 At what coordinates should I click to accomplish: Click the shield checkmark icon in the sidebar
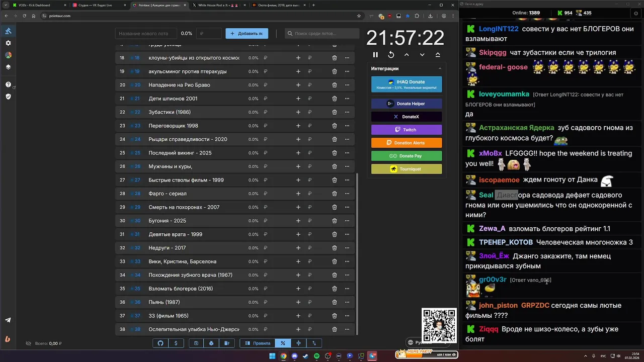coord(8,96)
